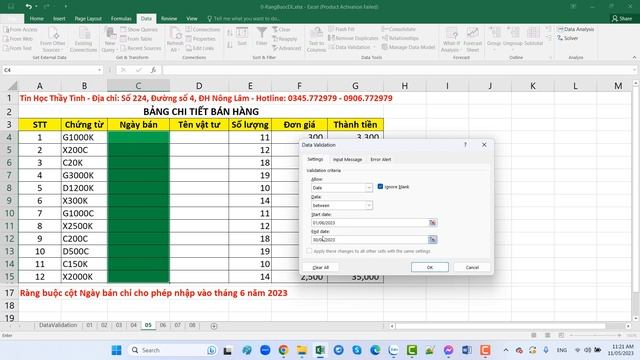Open the Review ribbon tab
This screenshot has height=360, width=640.
[169, 19]
